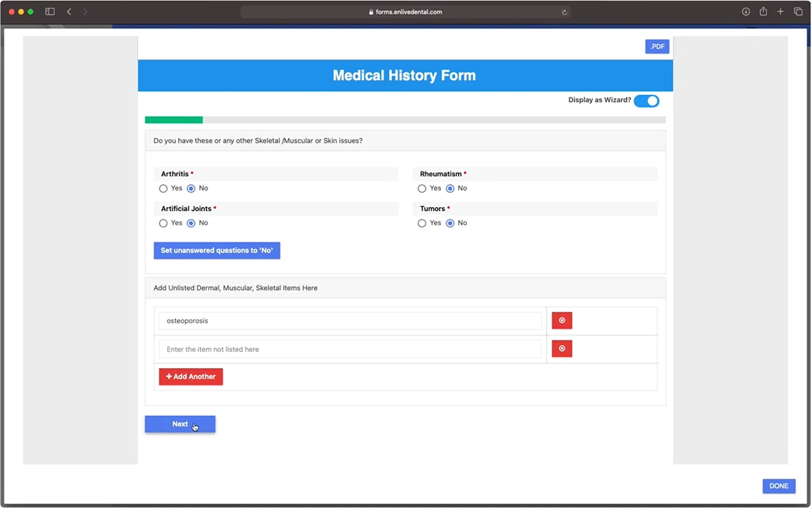Select Yes for Rheumatism

click(x=422, y=189)
